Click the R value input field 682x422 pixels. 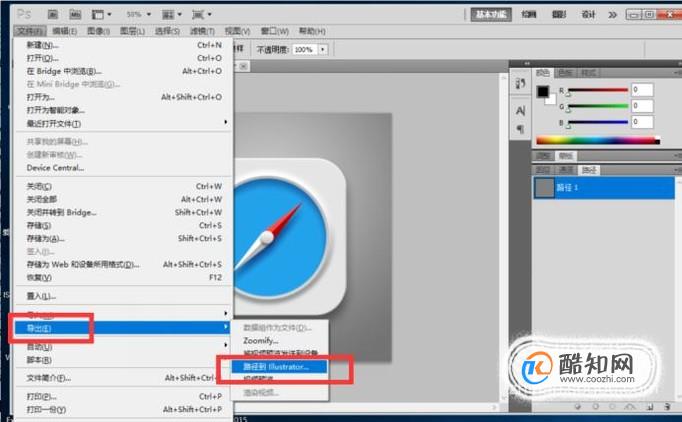pyautogui.click(x=642, y=90)
